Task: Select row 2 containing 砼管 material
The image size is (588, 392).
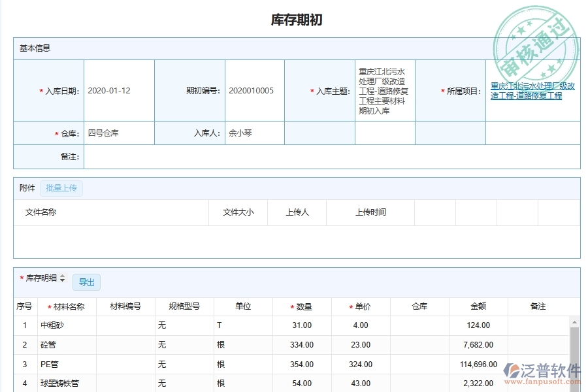Action: pos(65,344)
